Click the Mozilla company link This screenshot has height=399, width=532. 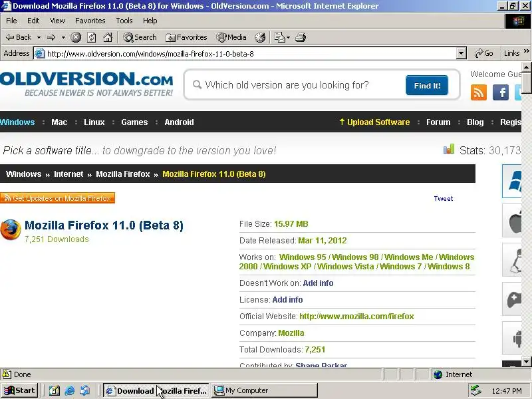[x=291, y=333]
